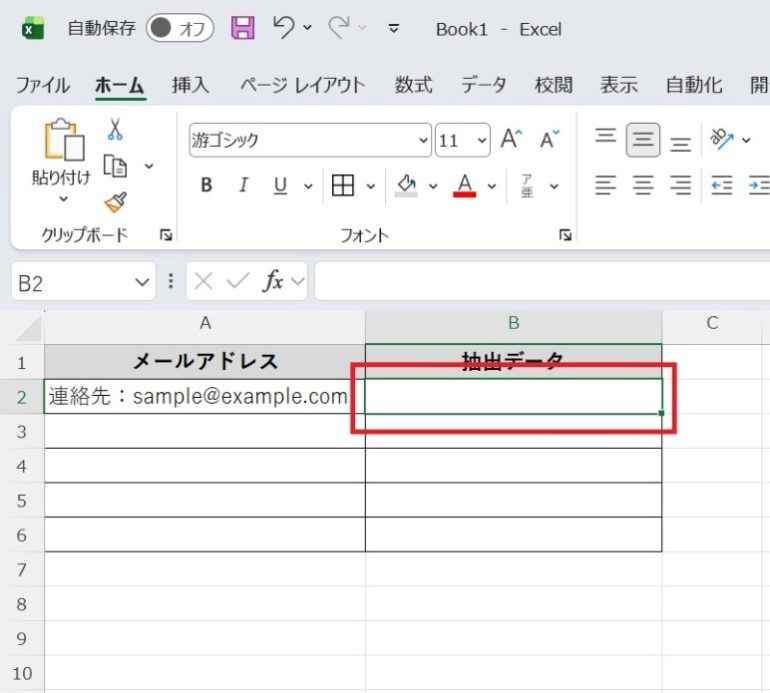The height and width of the screenshot is (693, 770).
Task: Select Align Left icon
Action: click(x=605, y=186)
